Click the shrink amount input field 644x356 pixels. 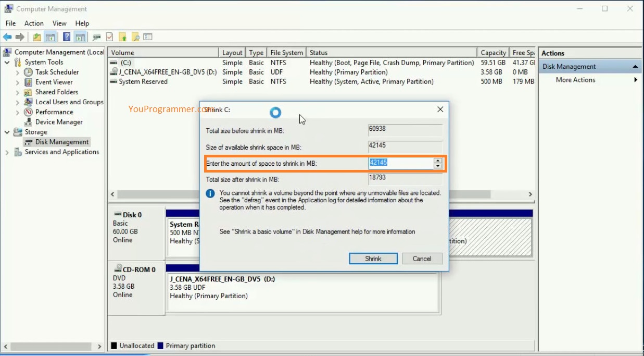coord(401,163)
